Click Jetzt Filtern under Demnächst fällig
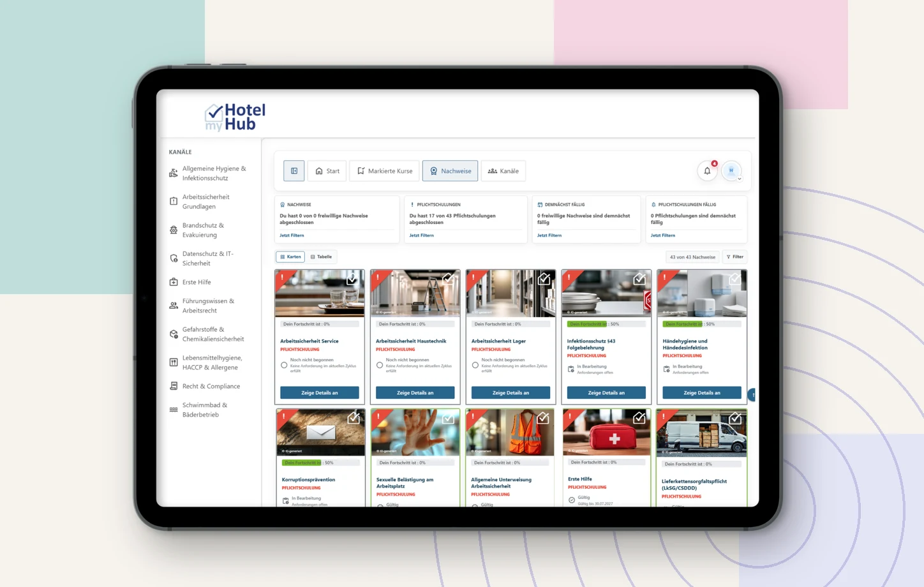The image size is (924, 587). click(x=549, y=235)
